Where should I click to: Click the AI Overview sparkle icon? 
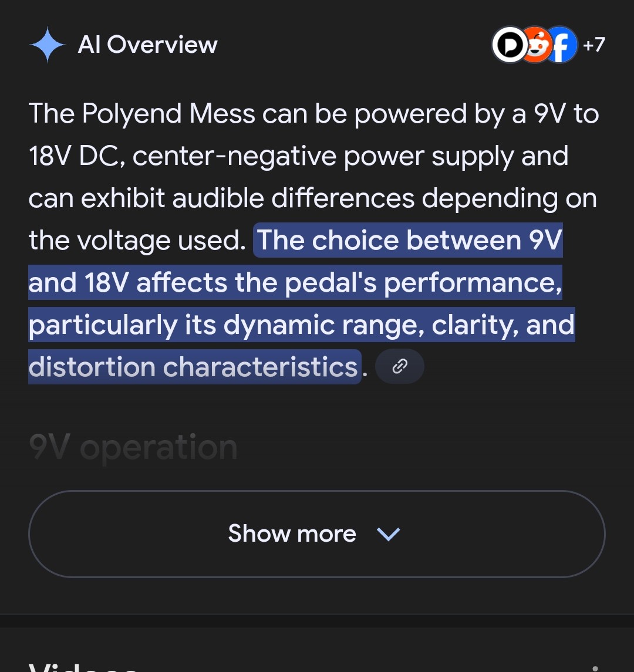pos(47,44)
